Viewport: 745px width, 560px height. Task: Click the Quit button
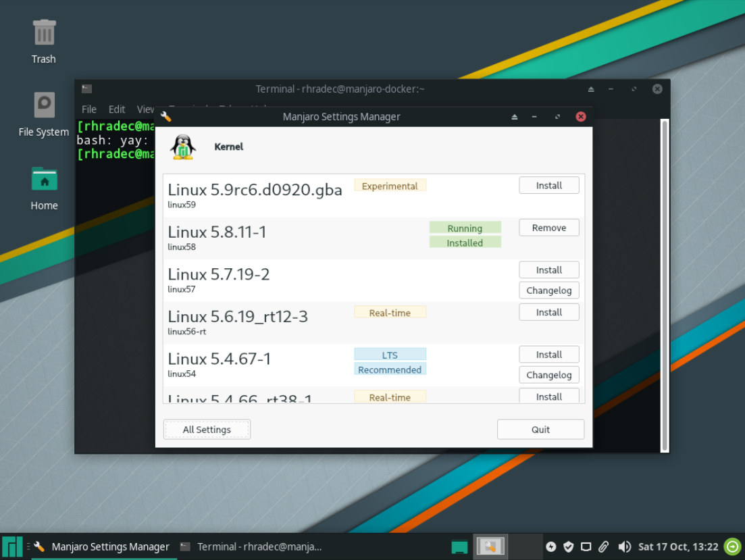[540, 429]
